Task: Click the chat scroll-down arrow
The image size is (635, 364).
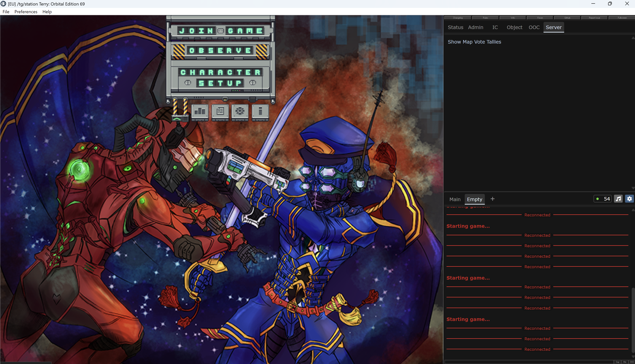Action: (633, 356)
